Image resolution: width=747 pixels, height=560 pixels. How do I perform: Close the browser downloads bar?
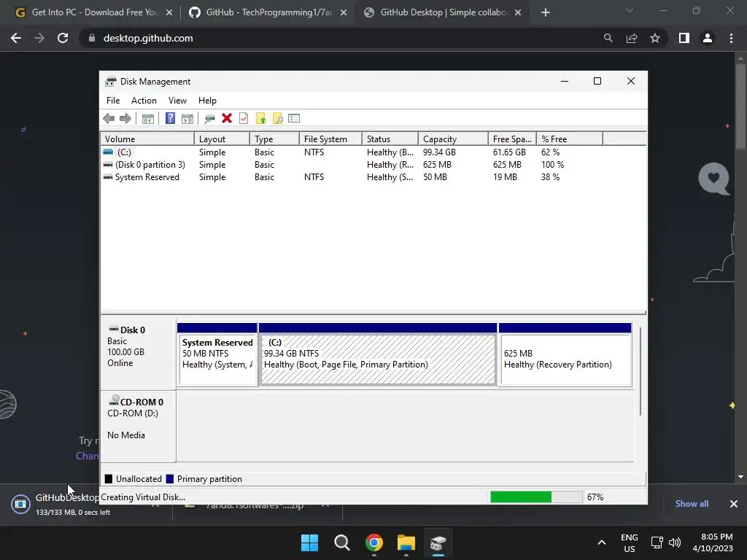tap(734, 504)
